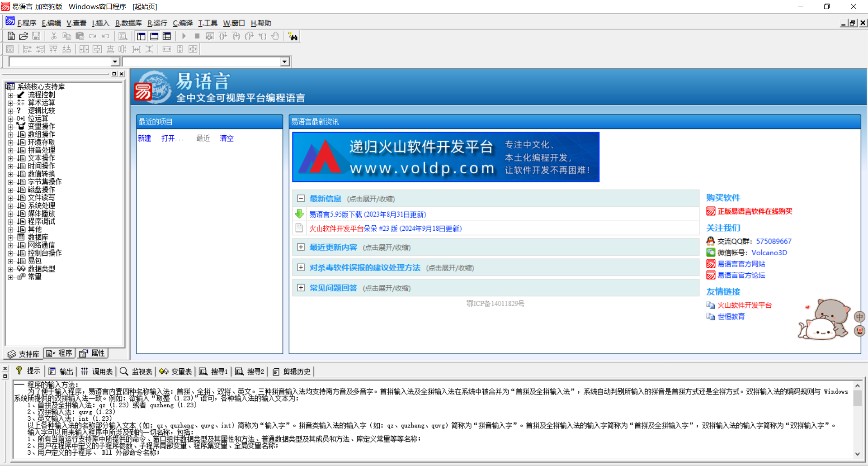
Task: Click the Copy toolbar icon
Action: coord(67,36)
